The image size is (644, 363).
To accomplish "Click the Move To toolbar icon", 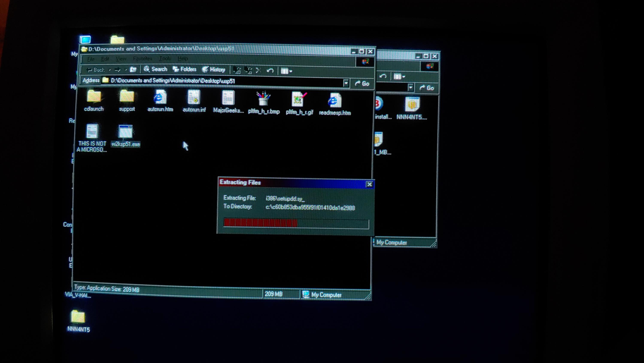I will [x=237, y=70].
